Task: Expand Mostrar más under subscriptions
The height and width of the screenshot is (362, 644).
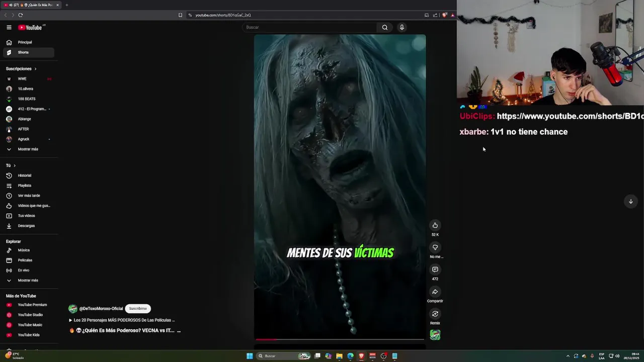Action: (x=28, y=149)
